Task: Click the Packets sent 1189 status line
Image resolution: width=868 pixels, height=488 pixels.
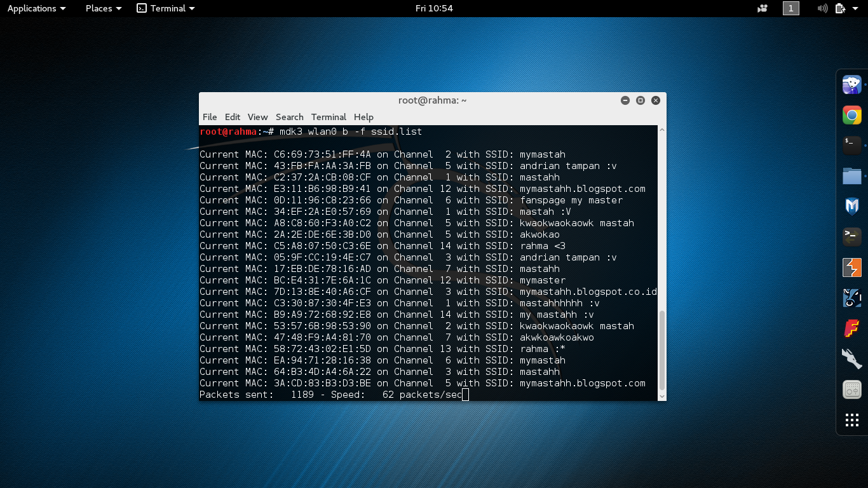Action: click(331, 395)
